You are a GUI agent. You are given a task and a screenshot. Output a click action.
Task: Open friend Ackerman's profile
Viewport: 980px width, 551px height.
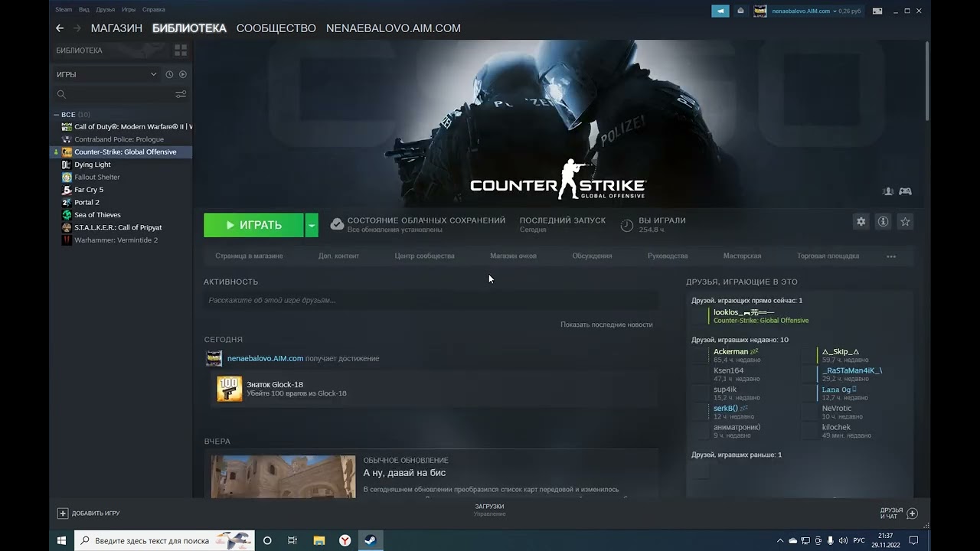[x=730, y=352]
